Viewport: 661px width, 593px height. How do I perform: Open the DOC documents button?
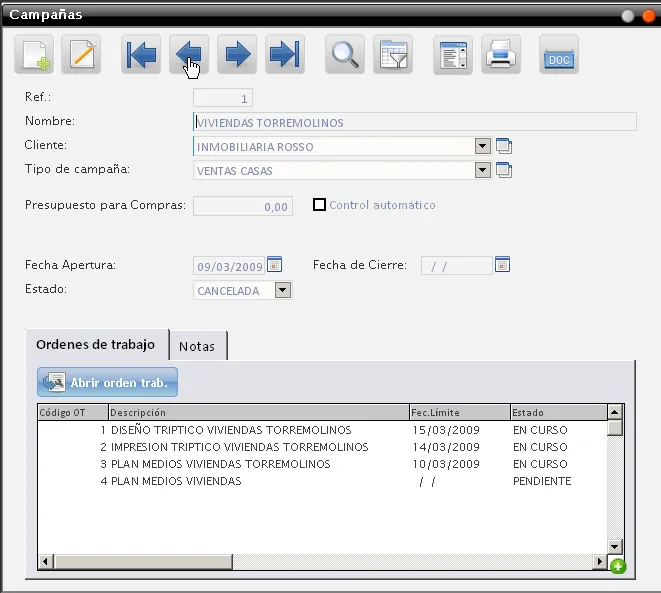click(559, 54)
